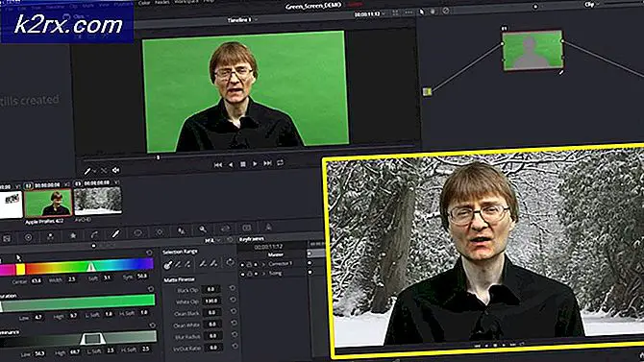644x362 pixels.
Task: Open the Curves palette
Action: (94, 234)
